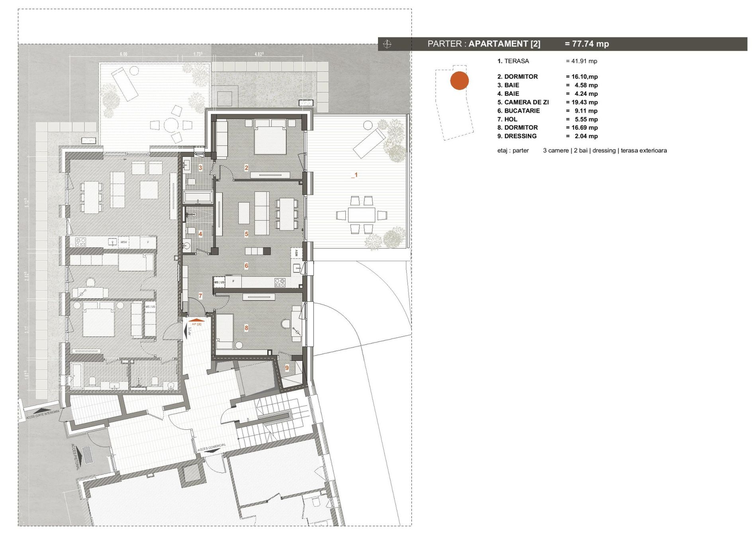
Task: Click the "AP. [2]" entrance label
Action: (196, 324)
